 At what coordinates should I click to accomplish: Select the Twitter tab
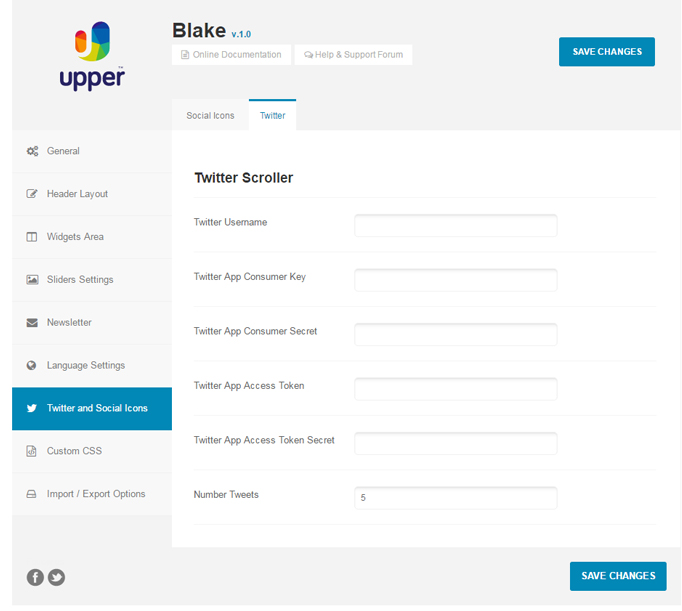click(272, 116)
